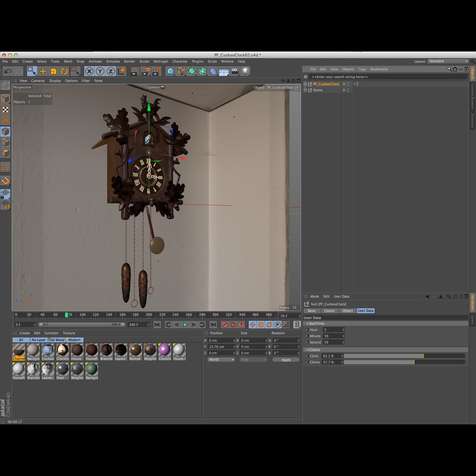Open the spline pen tools icon
The image size is (476, 476).
point(181,71)
